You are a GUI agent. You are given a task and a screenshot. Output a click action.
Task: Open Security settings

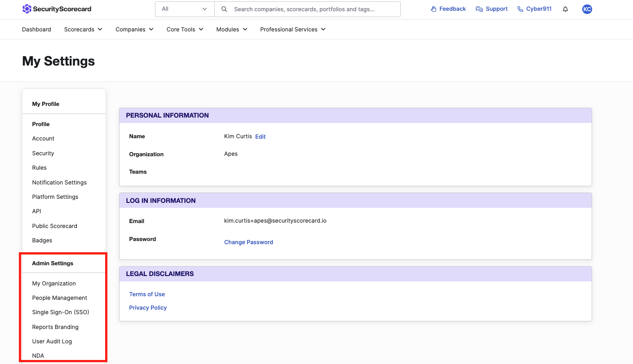coord(43,153)
